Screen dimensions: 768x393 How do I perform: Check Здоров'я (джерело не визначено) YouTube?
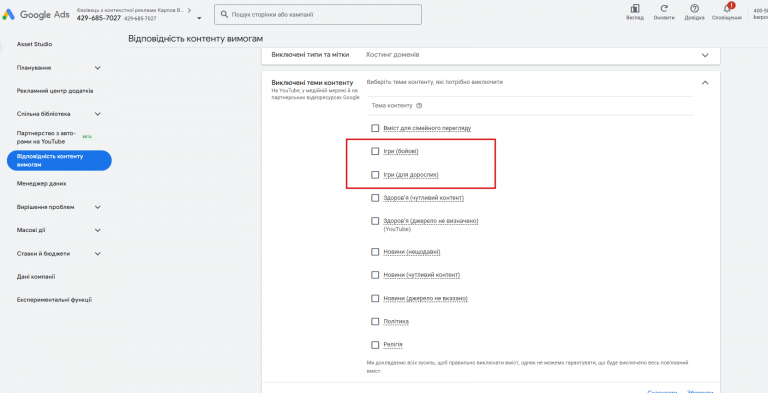tap(375, 221)
